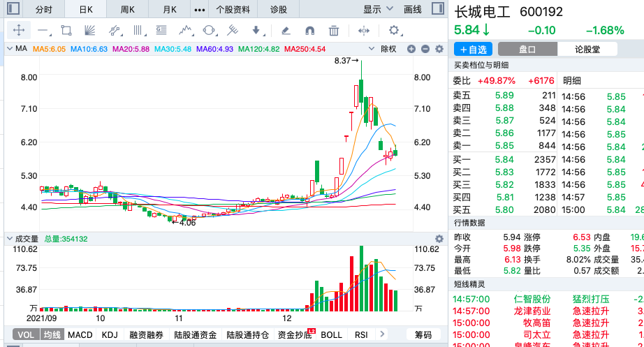644x347 pixels.
Task: Toggle the VOL volume indicator
Action: [25, 335]
